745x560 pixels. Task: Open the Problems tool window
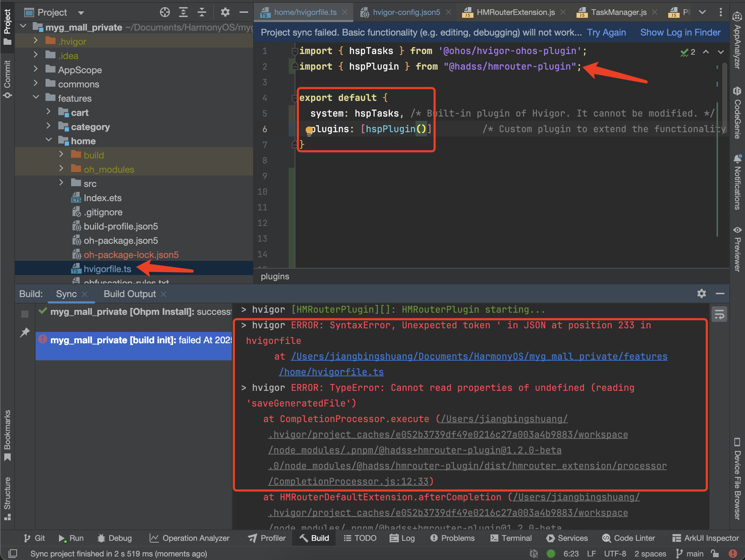tap(452, 538)
